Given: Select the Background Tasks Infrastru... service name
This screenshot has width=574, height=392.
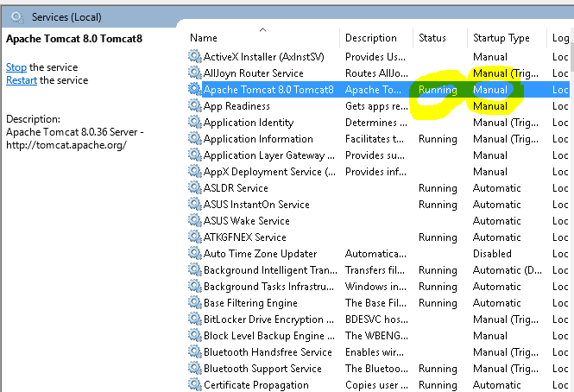Looking at the screenshot, I should click(268, 287).
